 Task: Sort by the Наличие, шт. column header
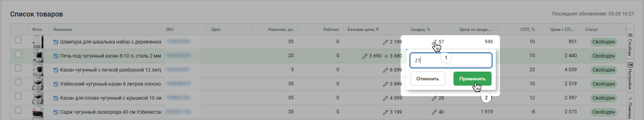(281, 29)
